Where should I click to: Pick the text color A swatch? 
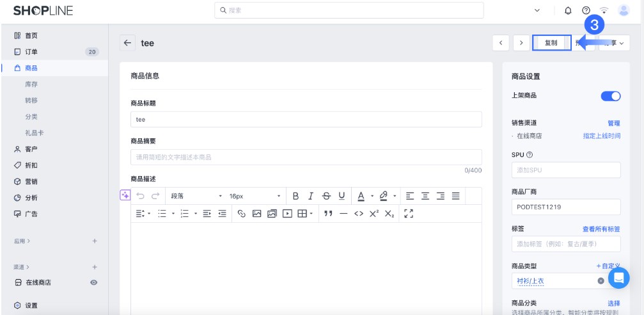(x=361, y=196)
